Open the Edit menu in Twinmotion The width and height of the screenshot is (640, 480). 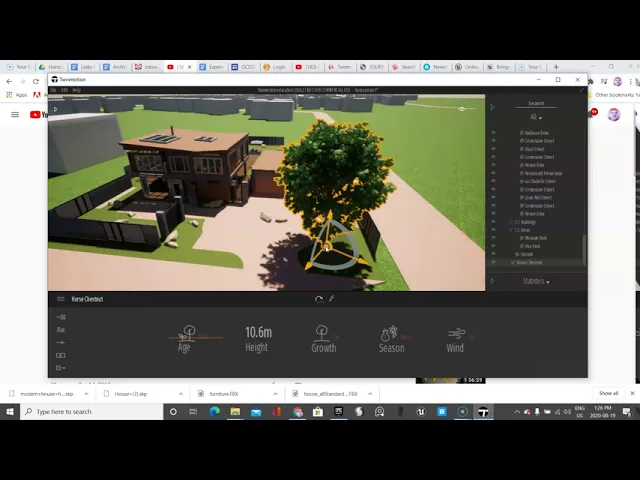pos(64,90)
